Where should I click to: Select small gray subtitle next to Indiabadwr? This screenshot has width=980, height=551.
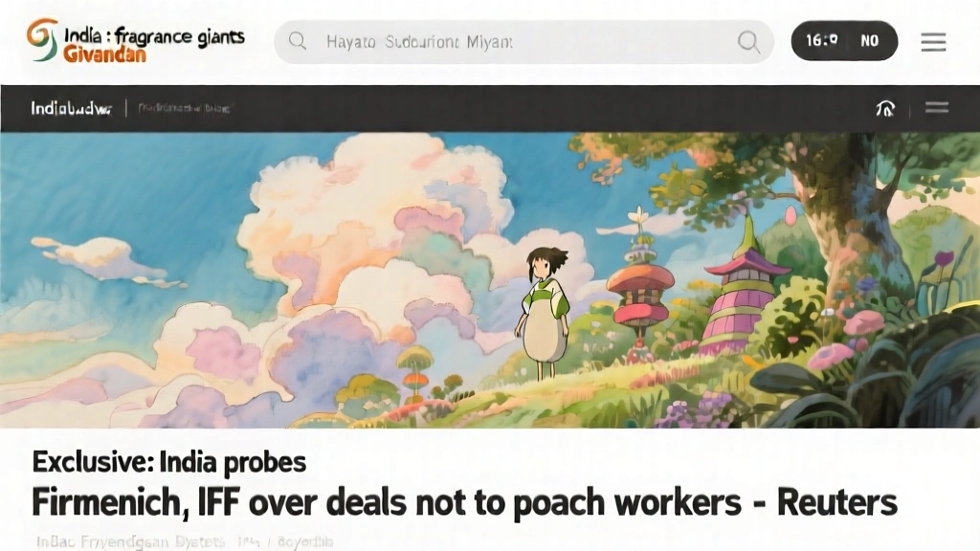click(184, 108)
